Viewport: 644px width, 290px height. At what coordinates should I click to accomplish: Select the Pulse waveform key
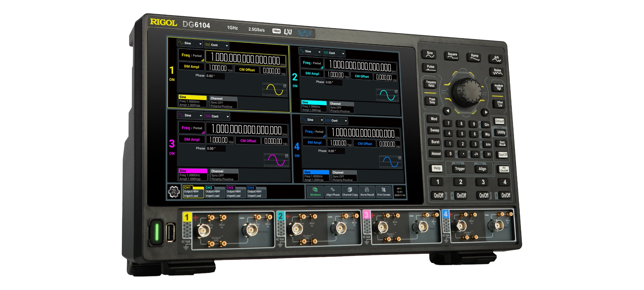(430, 68)
